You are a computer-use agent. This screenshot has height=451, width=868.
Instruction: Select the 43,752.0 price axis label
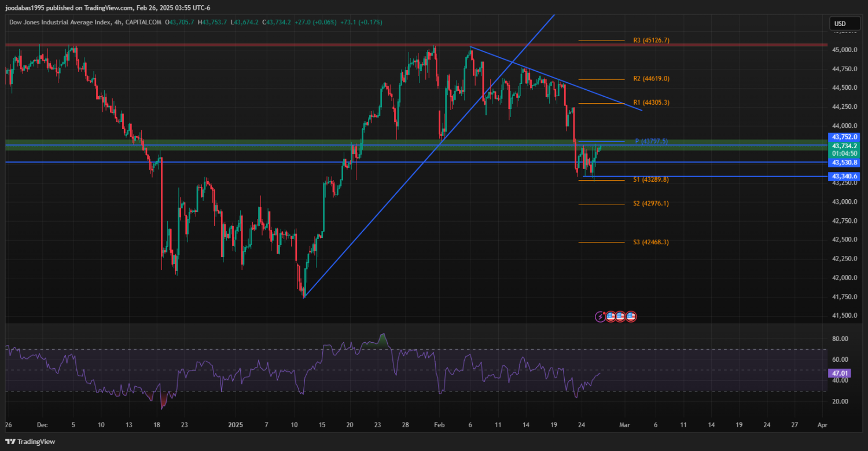pos(843,137)
